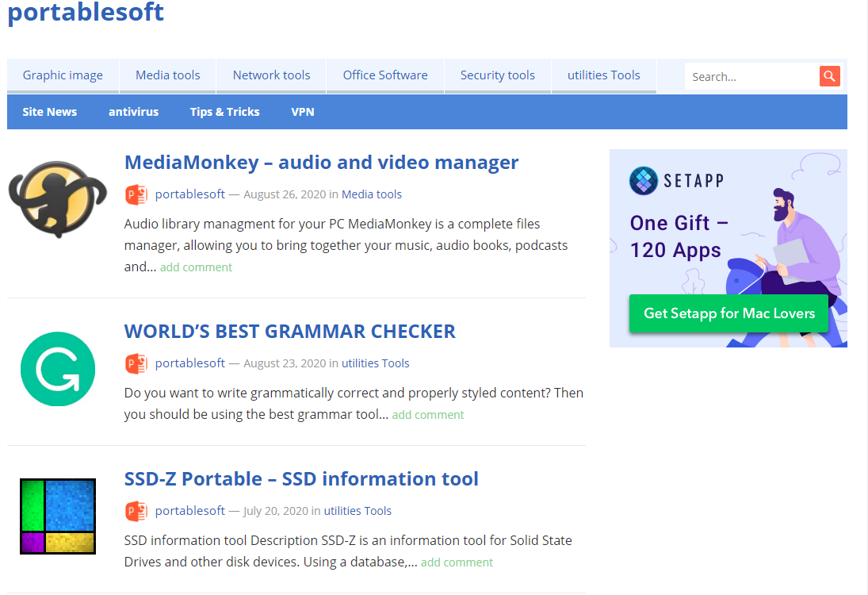Click portablesoft author link in SSD-Z post
868x595 pixels.
coord(190,511)
